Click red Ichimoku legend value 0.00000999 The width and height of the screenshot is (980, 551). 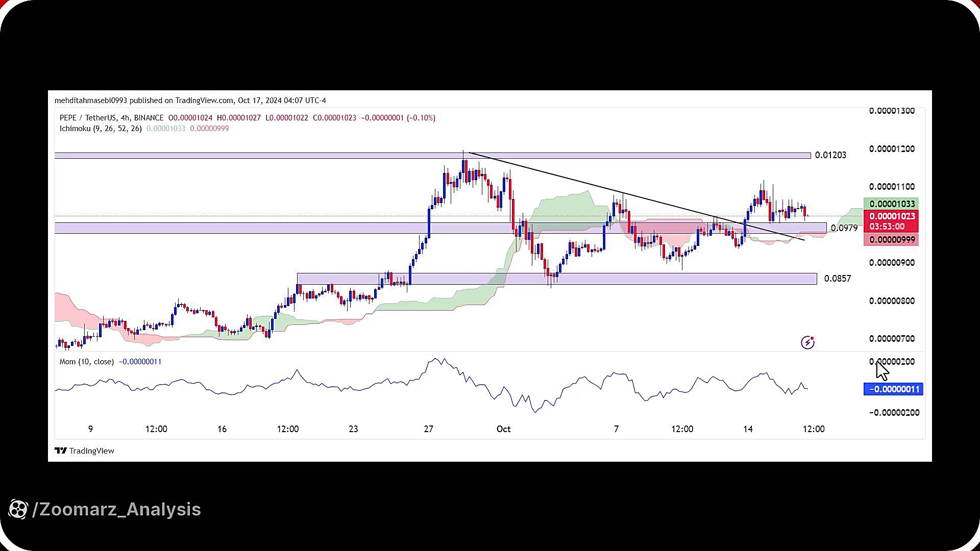[x=209, y=129]
